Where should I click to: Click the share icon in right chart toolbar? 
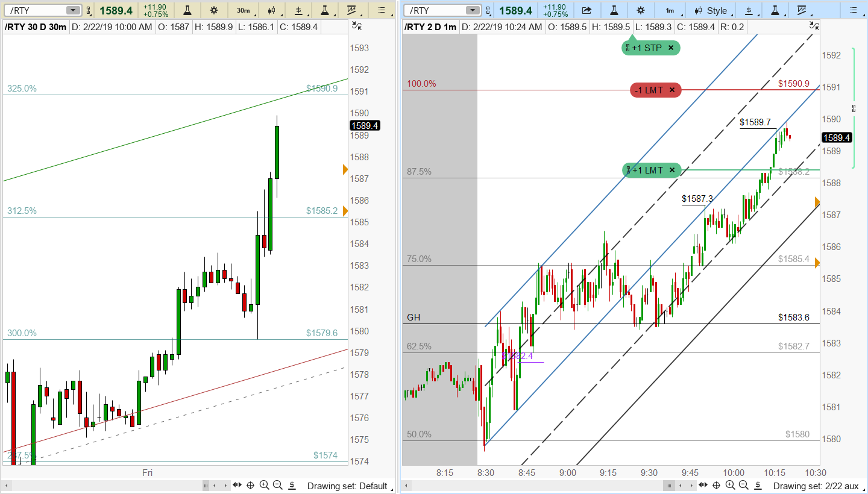point(587,10)
